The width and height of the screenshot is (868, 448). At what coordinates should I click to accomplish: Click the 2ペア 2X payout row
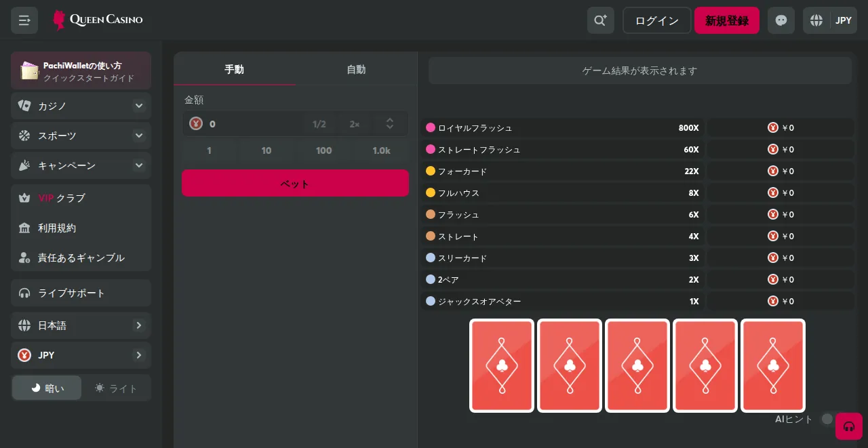563,279
